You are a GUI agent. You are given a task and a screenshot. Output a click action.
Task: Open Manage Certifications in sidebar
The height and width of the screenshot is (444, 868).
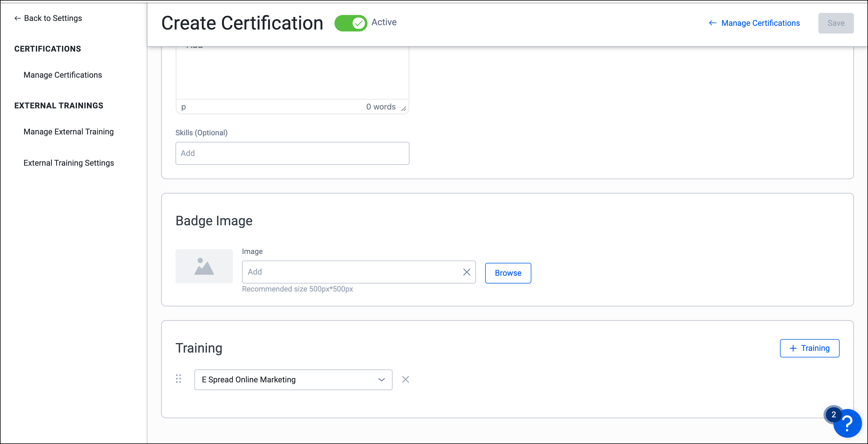point(63,75)
